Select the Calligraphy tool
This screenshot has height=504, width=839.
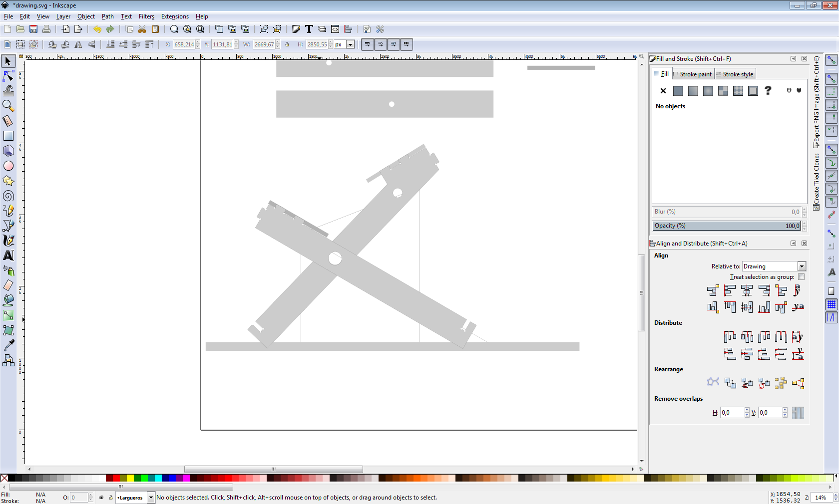(8, 241)
